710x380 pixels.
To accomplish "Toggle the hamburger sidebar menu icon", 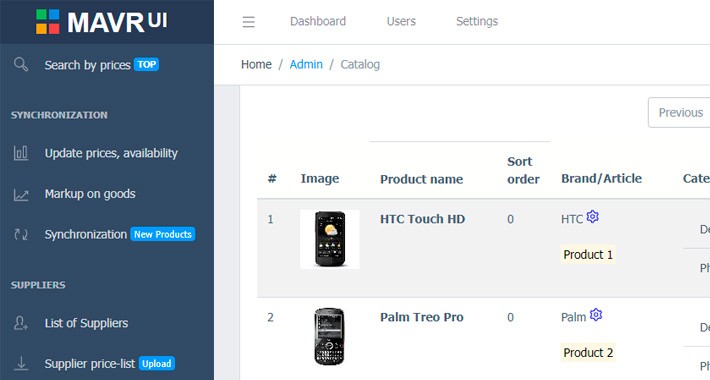I will [x=249, y=22].
